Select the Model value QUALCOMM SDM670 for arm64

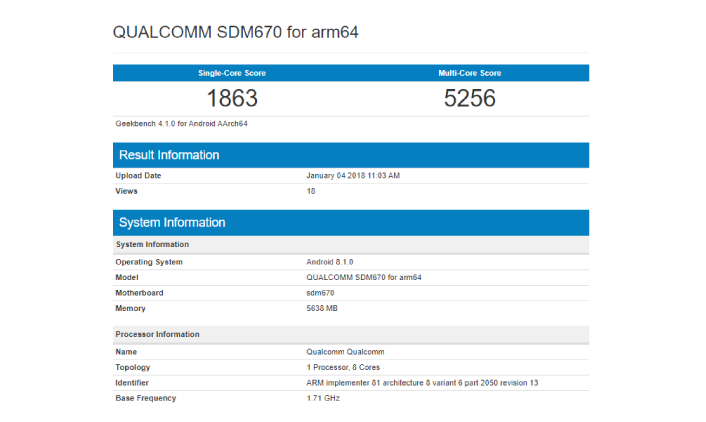pos(364,277)
